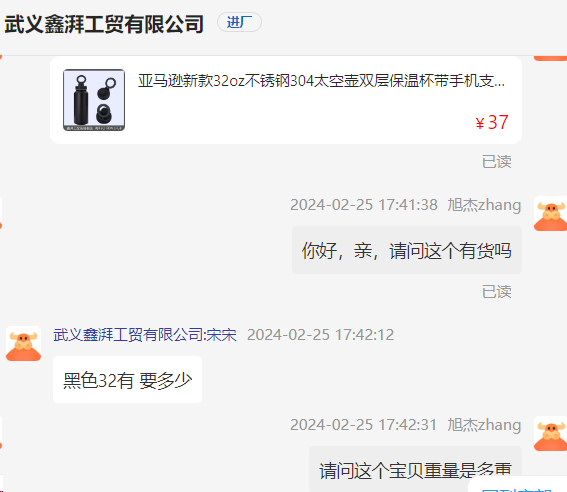Click the timestamp 2024-02-25 17:42:12
The height and width of the screenshot is (492, 567).
click(320, 335)
